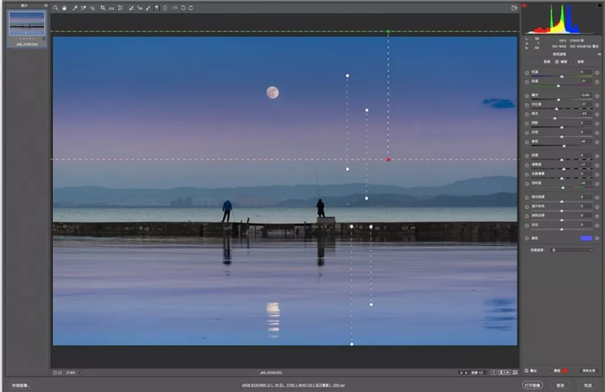
Task: Click the blue color swatch
Action: point(586,238)
